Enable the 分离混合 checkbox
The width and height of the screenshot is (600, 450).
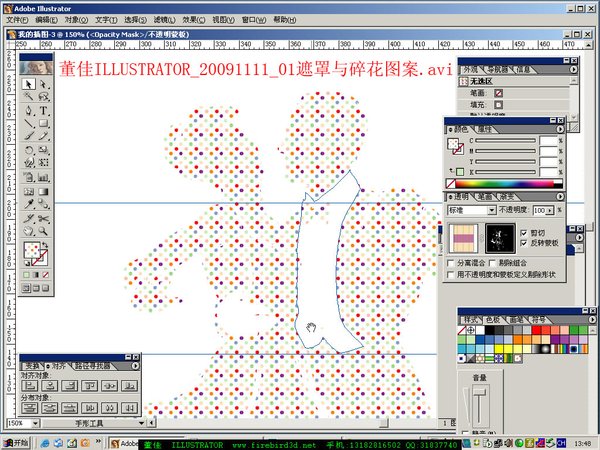pos(450,262)
